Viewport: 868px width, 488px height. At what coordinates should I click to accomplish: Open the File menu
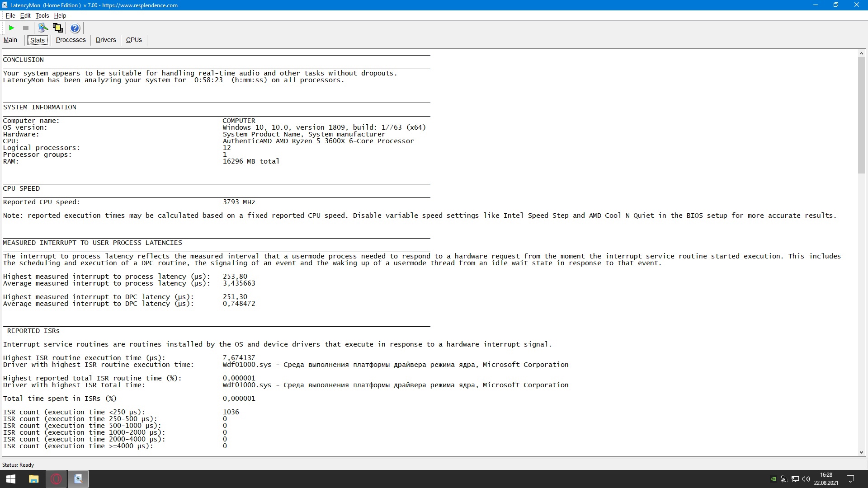point(10,15)
